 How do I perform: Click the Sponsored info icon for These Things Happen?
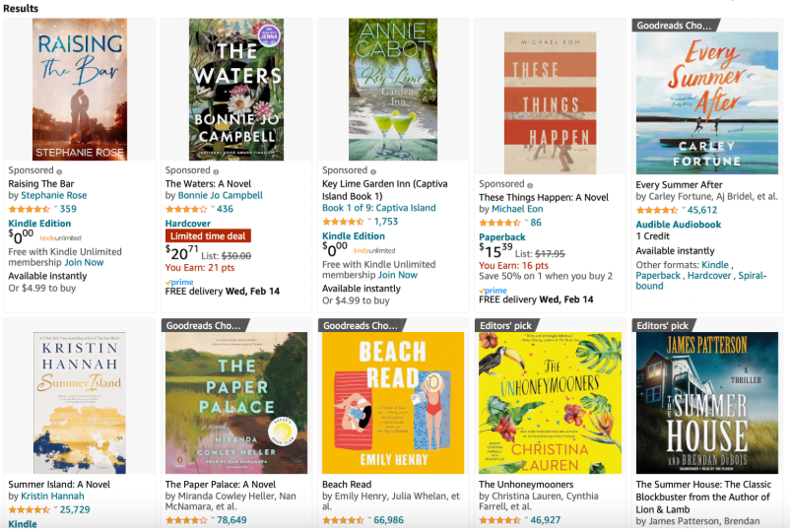pos(530,184)
